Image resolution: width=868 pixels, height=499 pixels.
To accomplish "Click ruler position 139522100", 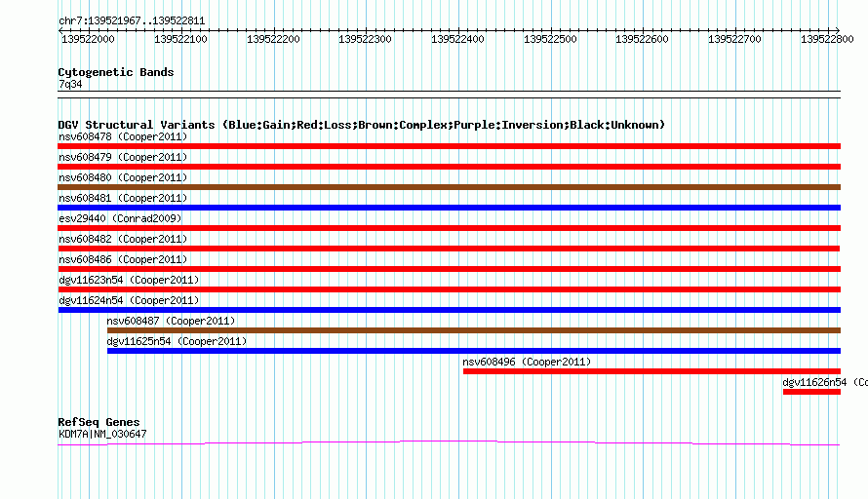I will (x=180, y=39).
